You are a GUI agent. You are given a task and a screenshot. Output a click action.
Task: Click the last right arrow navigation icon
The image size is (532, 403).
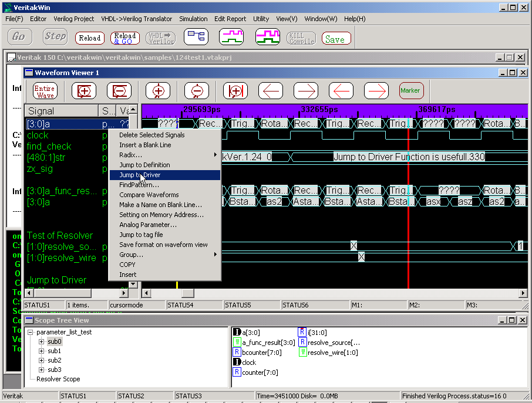tap(376, 91)
